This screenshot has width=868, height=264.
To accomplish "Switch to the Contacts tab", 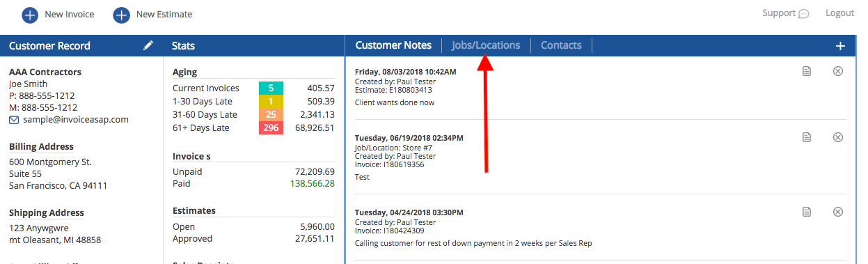I will [561, 45].
